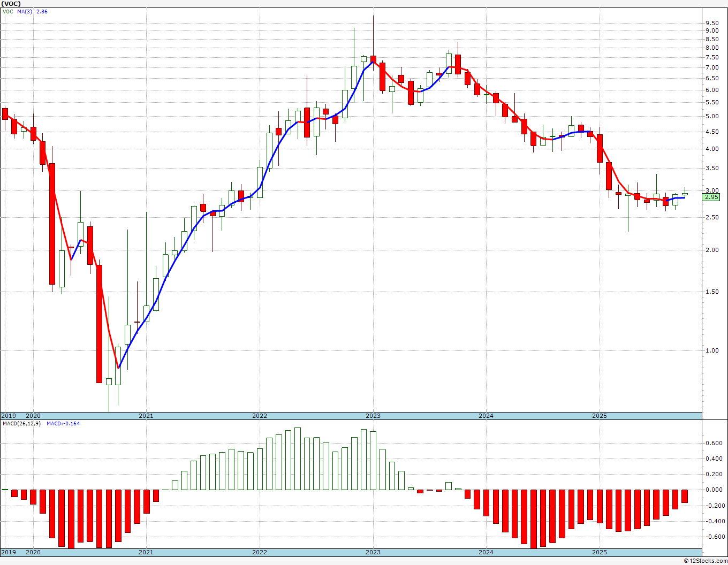
Task: Click the 0.600 MACD axis label
Action: click(714, 443)
